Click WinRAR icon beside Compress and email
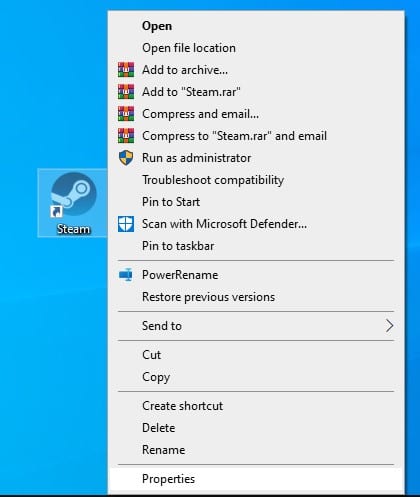 click(x=126, y=114)
